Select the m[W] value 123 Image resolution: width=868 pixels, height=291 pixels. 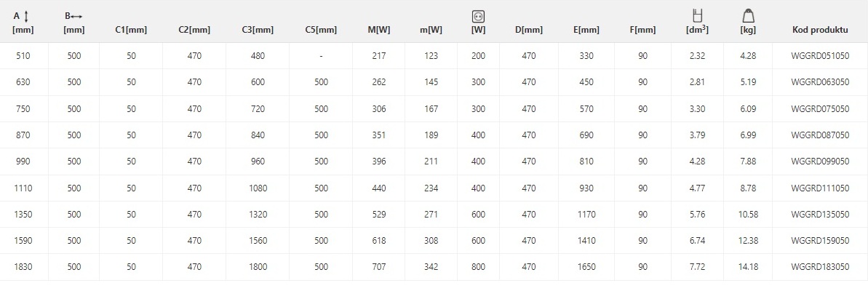point(431,55)
